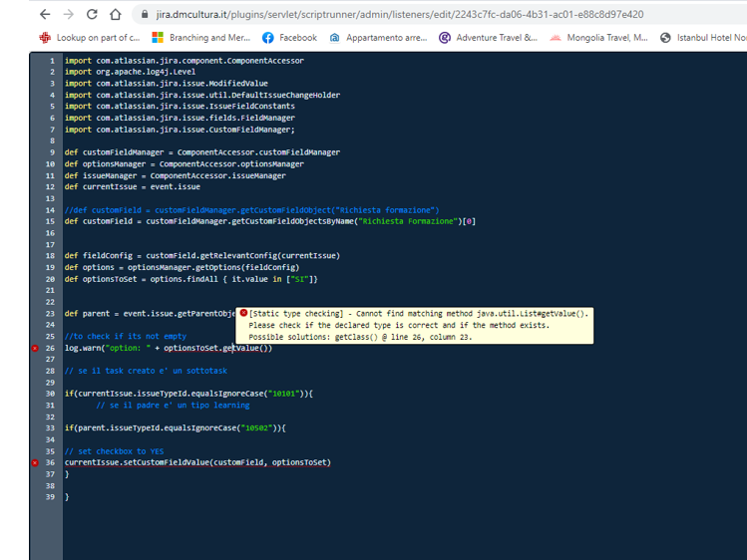
Task: Click 'ComponentAccessor.issueManager' on line 11
Action: pyautogui.click(x=218, y=175)
